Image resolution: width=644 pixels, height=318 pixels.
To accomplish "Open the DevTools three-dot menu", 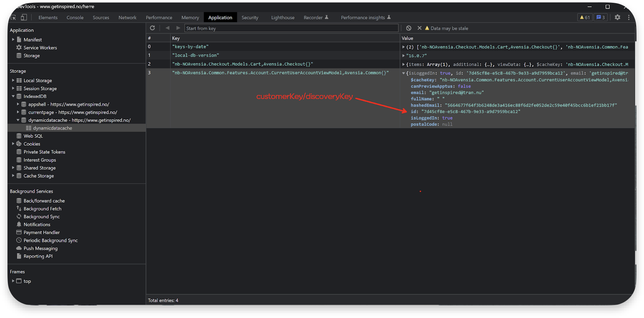I will 629,17.
